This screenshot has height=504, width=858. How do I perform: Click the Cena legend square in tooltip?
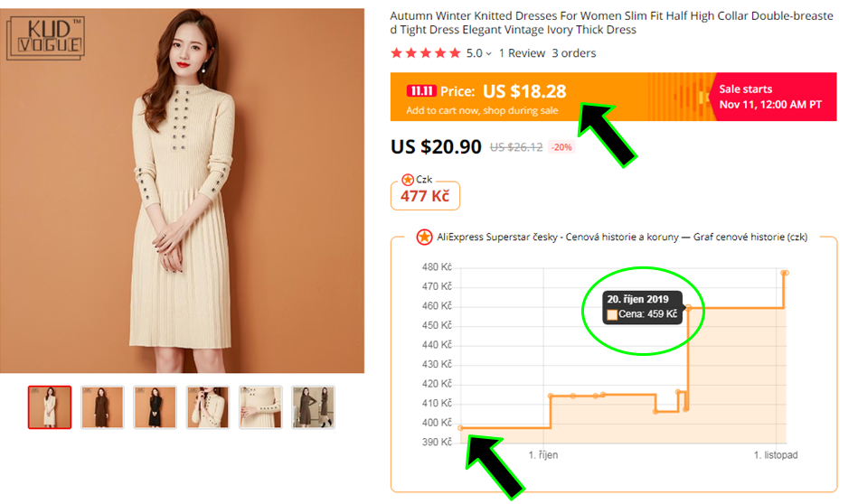pyautogui.click(x=612, y=314)
